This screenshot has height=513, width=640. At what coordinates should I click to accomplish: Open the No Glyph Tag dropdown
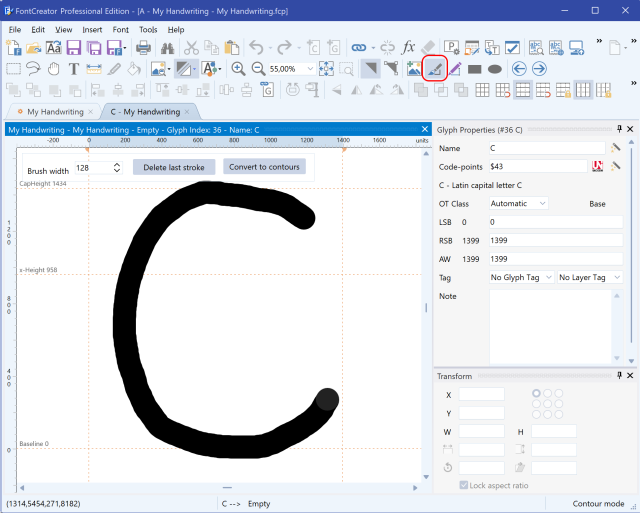[520, 277]
